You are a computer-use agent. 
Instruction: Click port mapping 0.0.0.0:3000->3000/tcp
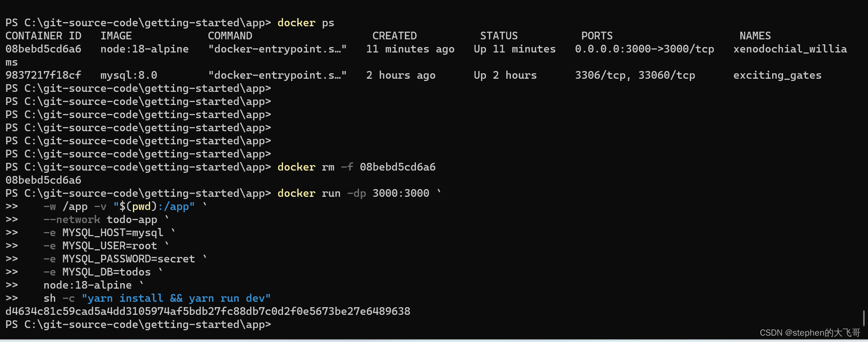click(x=645, y=49)
